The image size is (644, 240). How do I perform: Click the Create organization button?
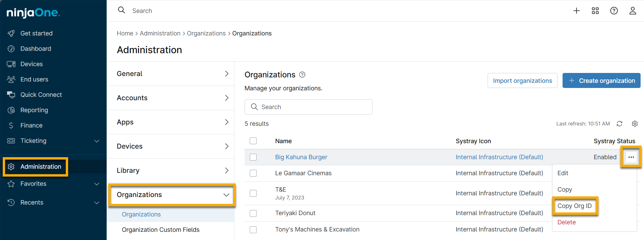pyautogui.click(x=601, y=80)
